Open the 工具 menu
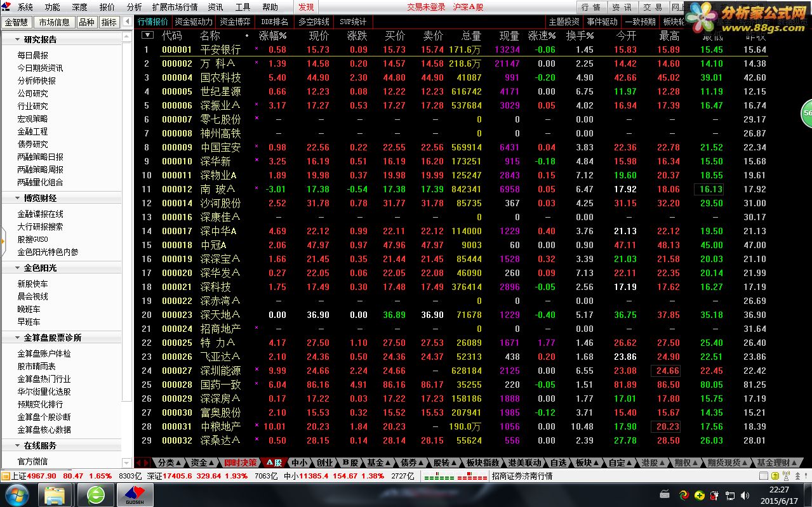Viewport: 812px width, 507px height. pos(243,7)
